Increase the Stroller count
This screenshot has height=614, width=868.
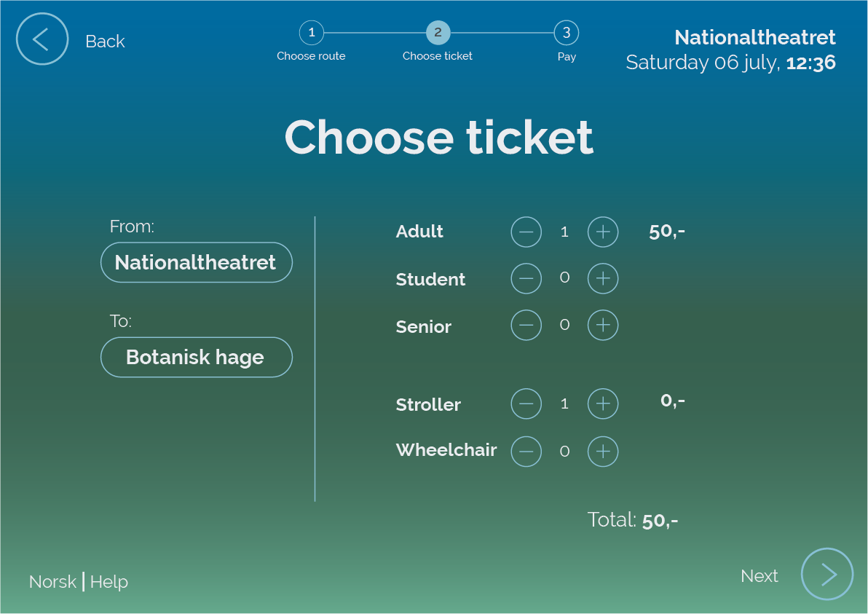tap(602, 404)
